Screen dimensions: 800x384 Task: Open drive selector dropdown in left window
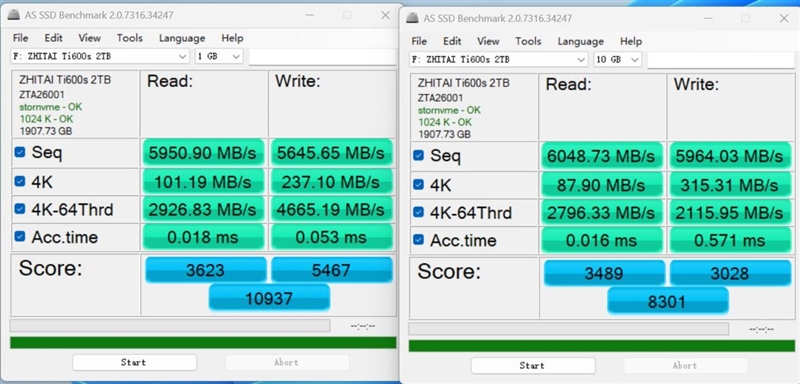pyautogui.click(x=101, y=57)
